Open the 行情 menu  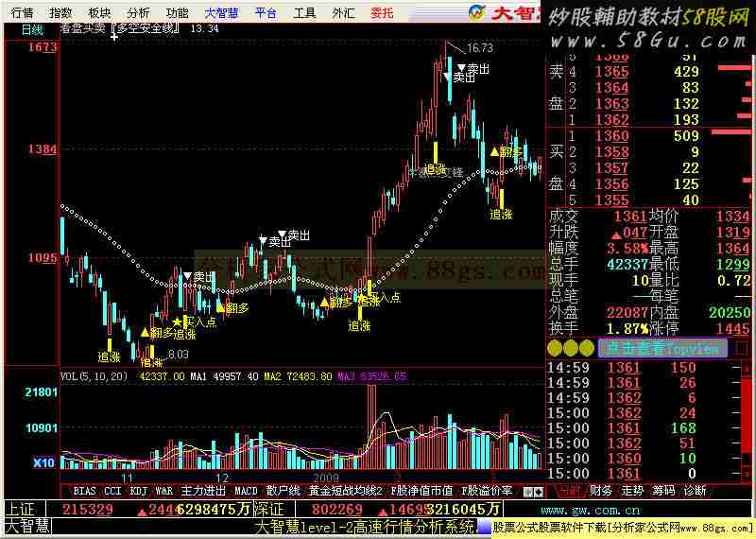(22, 12)
